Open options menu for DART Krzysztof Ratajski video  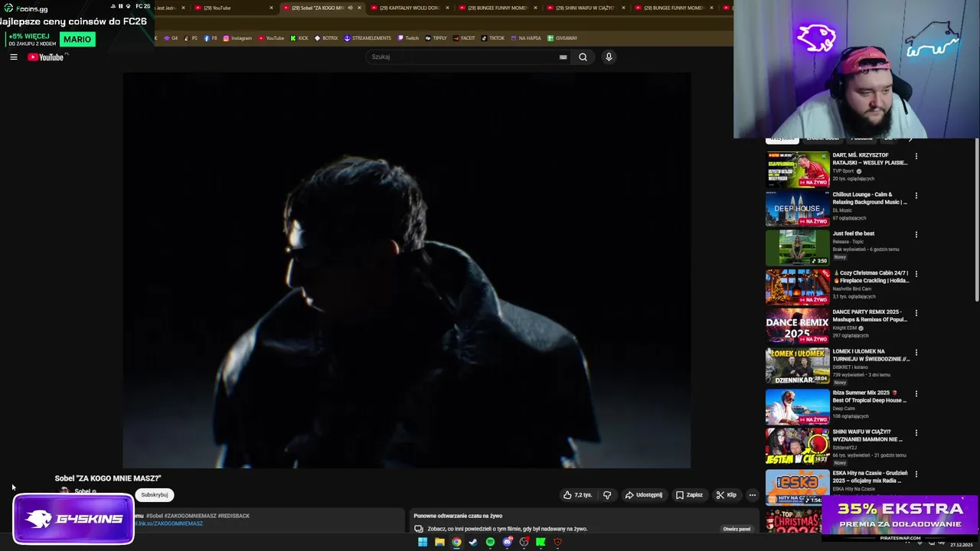916,156
